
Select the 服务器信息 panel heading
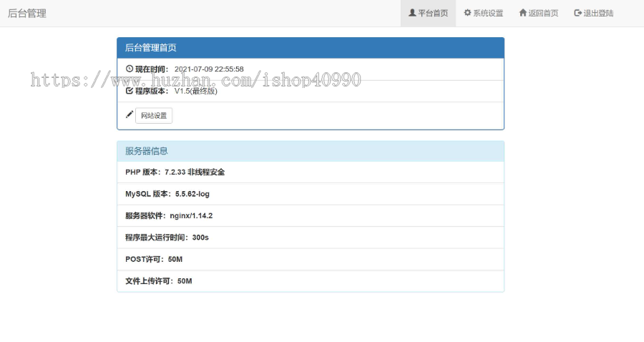pos(311,151)
